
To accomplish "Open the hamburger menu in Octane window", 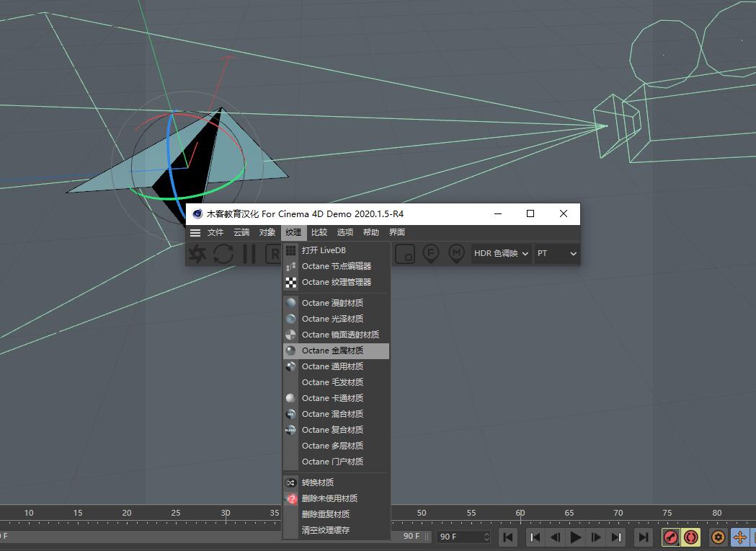I will (195, 232).
